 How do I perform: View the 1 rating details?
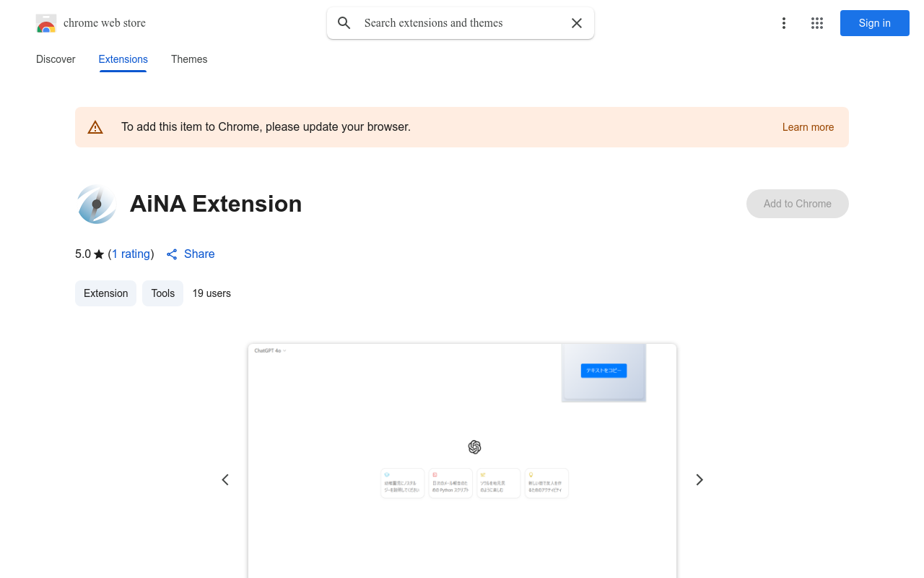(131, 254)
